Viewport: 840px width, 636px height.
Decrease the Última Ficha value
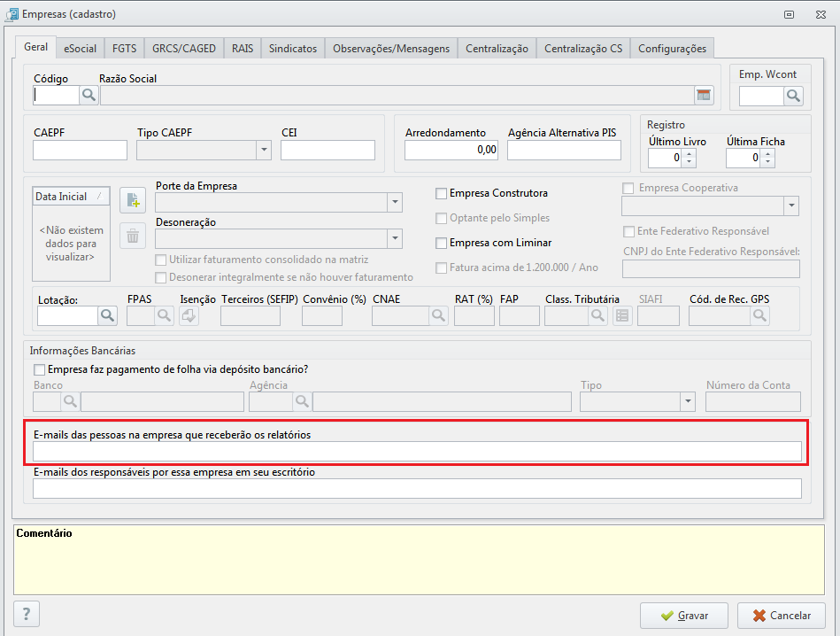point(768,162)
